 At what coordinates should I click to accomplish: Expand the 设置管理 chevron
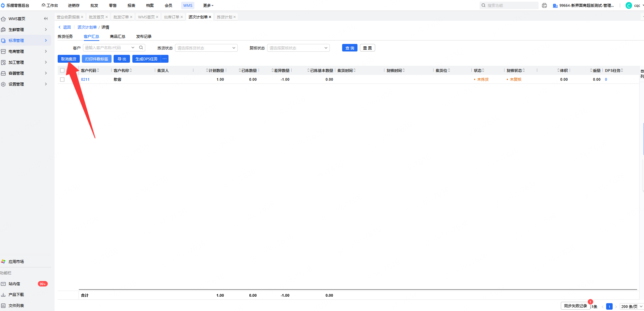point(46,84)
